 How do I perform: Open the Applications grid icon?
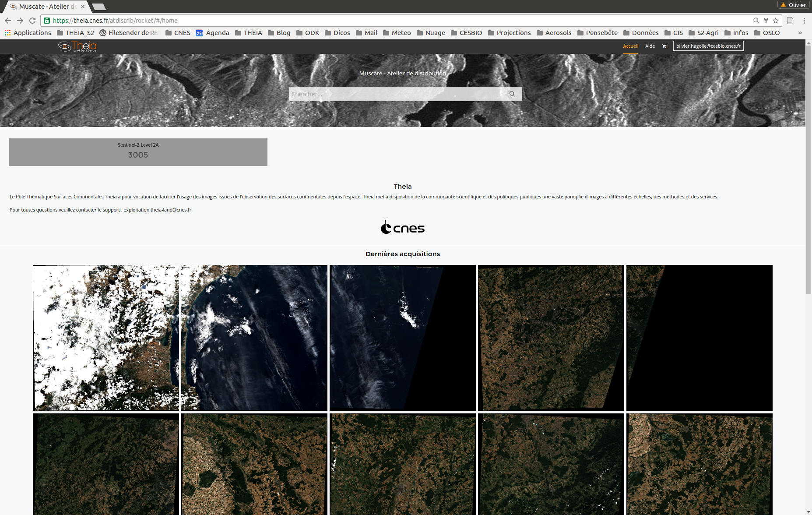point(7,33)
